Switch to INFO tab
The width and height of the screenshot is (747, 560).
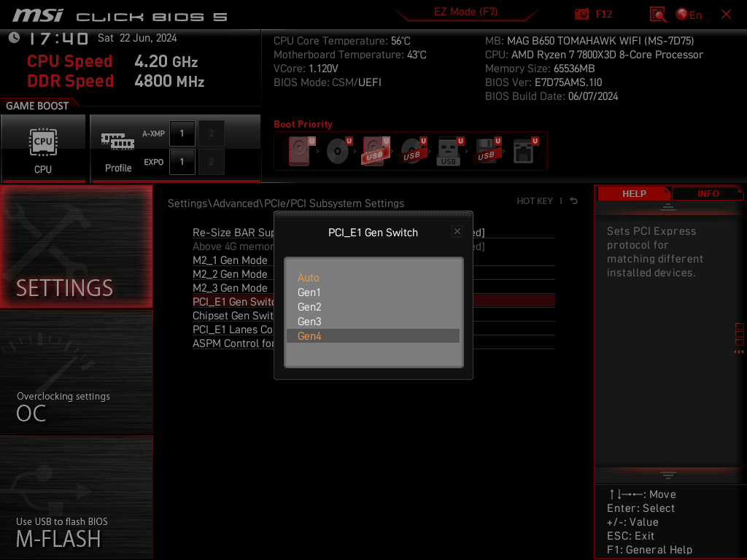(708, 193)
